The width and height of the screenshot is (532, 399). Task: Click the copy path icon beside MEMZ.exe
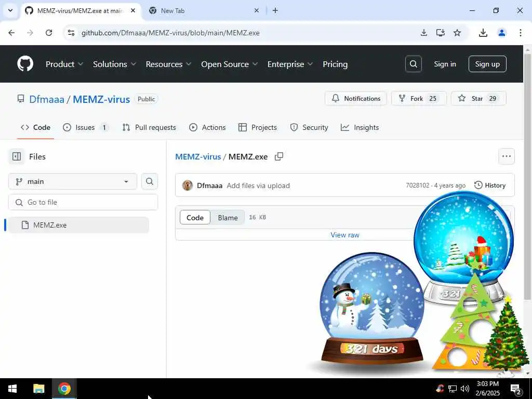coord(279,156)
